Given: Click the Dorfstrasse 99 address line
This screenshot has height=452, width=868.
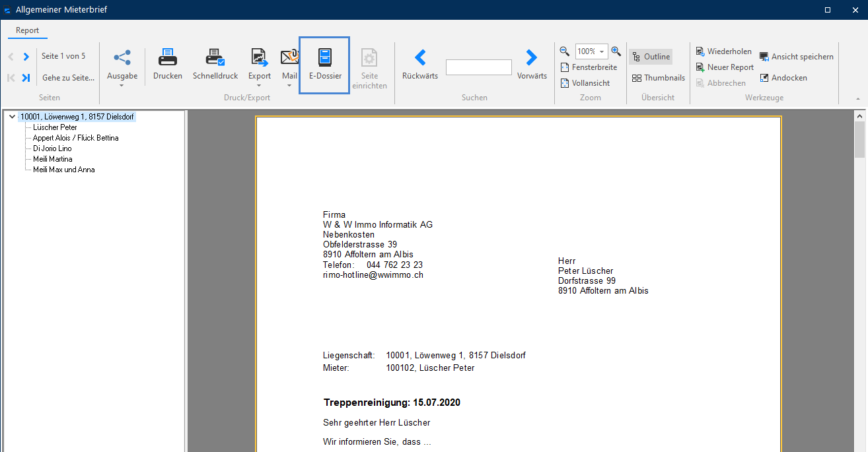Looking at the screenshot, I should pos(587,280).
